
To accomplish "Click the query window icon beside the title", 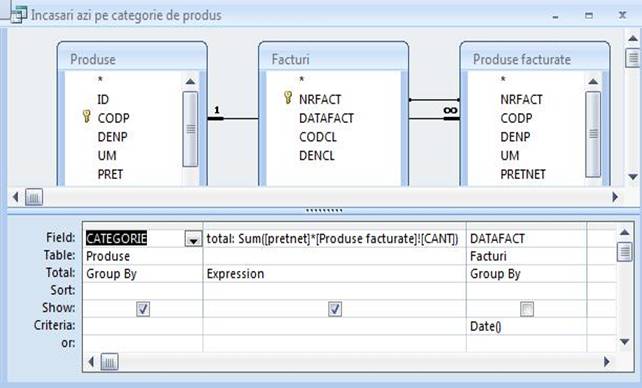I will click(x=18, y=15).
